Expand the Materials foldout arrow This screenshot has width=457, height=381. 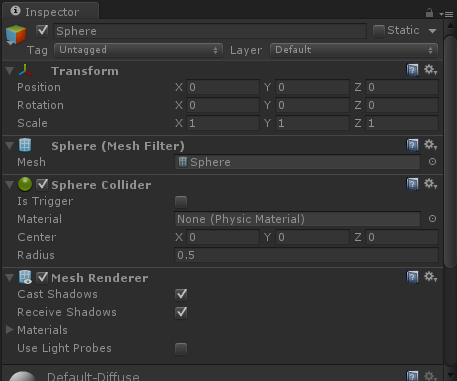[x=10, y=330]
